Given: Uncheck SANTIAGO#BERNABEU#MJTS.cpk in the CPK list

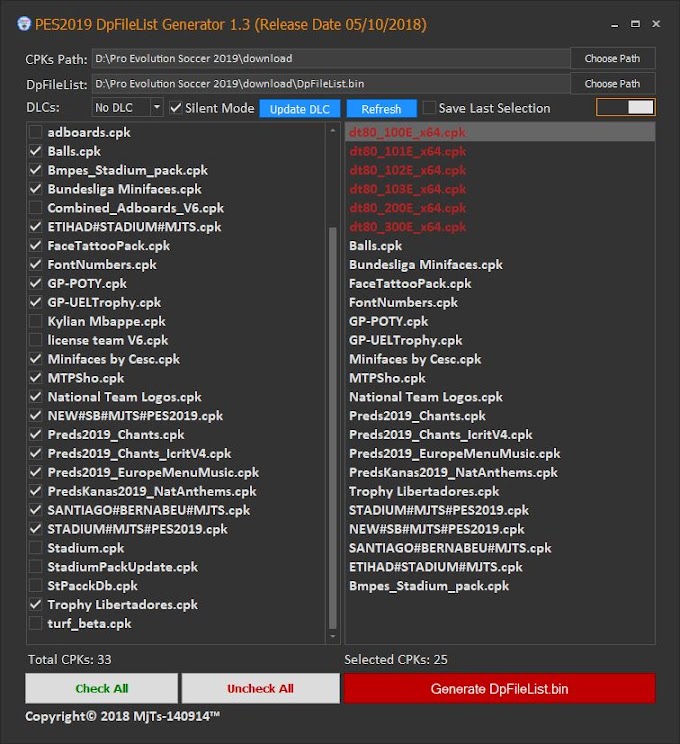Looking at the screenshot, I should 36,510.
